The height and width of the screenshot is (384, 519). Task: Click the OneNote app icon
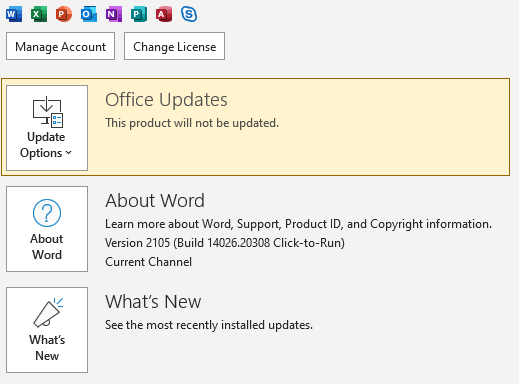pyautogui.click(x=114, y=14)
